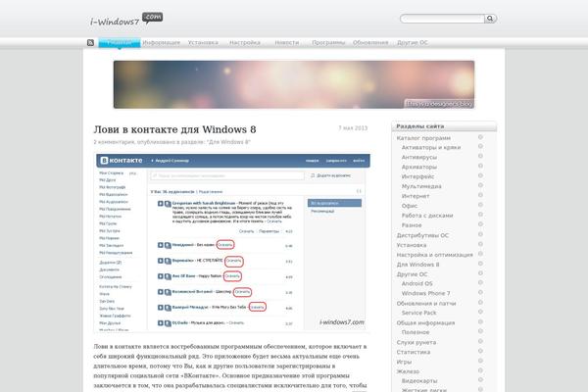Screen dimensions: 588x392
Task: Open Каталог программ sidebar link
Action: (x=423, y=138)
